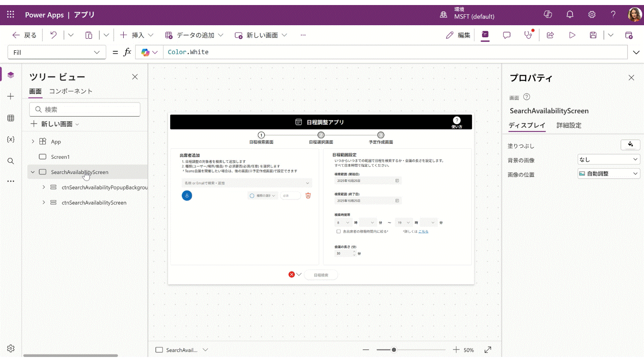Click the Play preview icon
The height and width of the screenshot is (362, 644).
[572, 35]
